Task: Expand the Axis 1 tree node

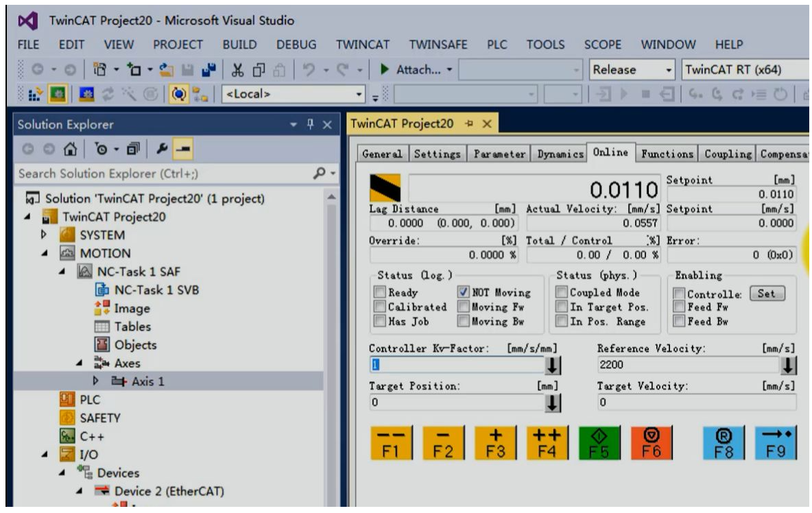Action: (x=96, y=381)
